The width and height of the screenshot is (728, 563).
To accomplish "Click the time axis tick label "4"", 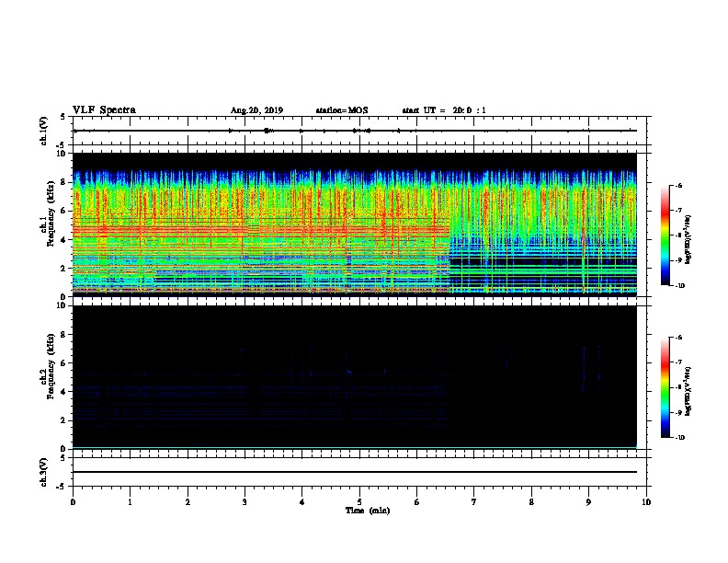I will [302, 501].
